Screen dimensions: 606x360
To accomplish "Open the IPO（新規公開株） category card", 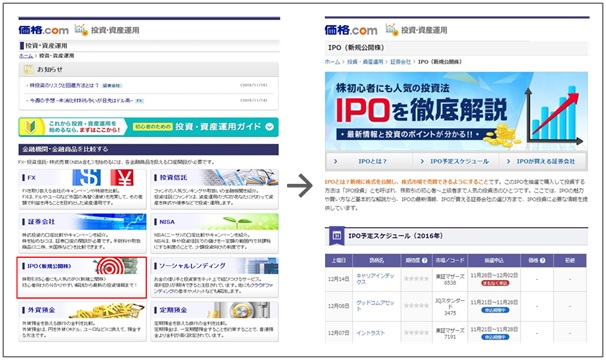I will tap(82, 277).
